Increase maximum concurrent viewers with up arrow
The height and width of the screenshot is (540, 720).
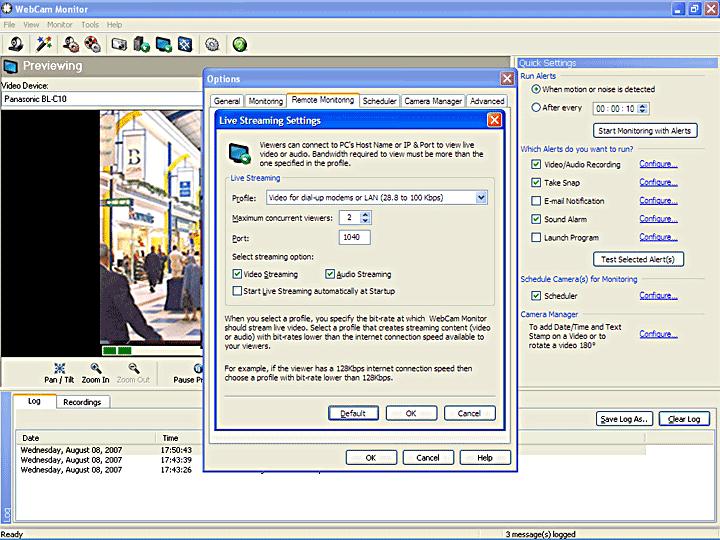(x=365, y=214)
